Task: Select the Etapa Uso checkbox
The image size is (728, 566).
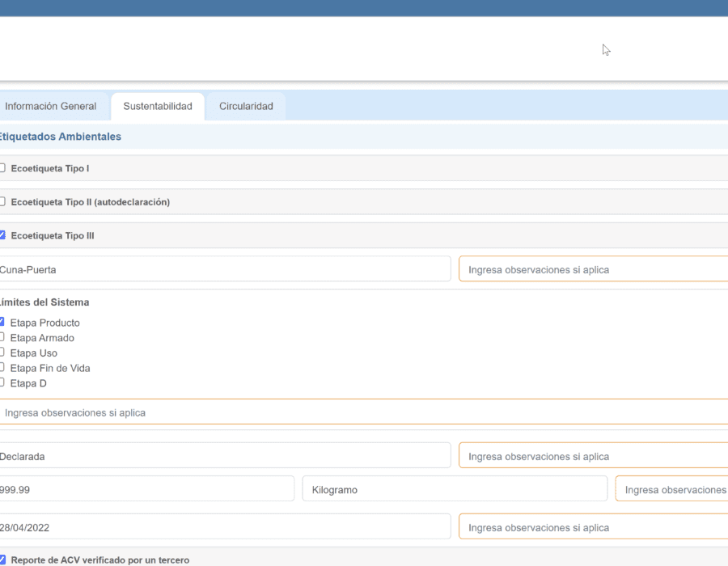Action: 2,353
